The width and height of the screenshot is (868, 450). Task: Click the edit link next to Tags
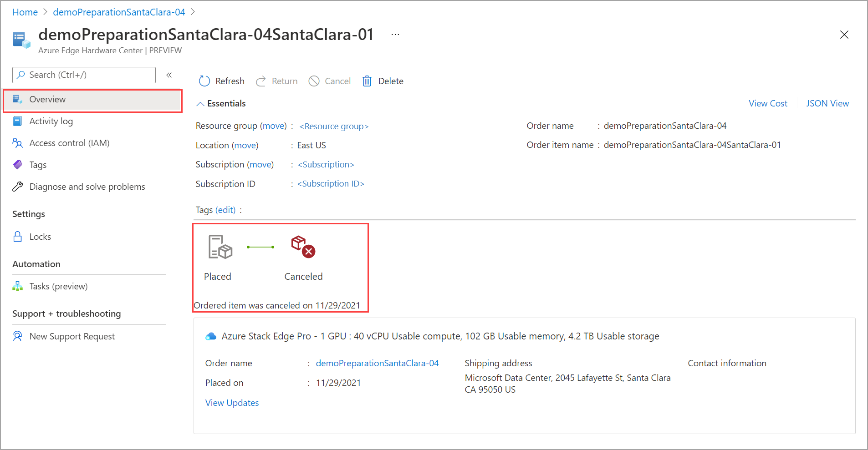click(225, 210)
